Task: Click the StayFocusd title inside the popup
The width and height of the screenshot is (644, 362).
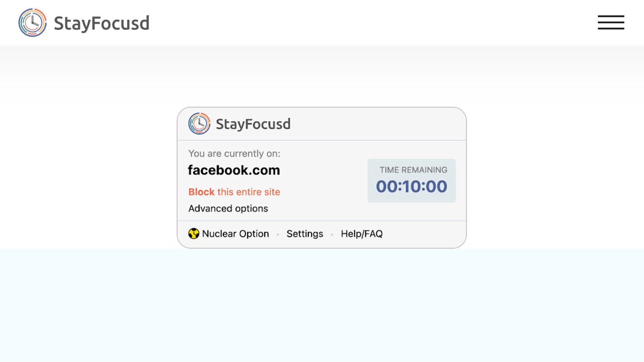Action: [x=253, y=124]
